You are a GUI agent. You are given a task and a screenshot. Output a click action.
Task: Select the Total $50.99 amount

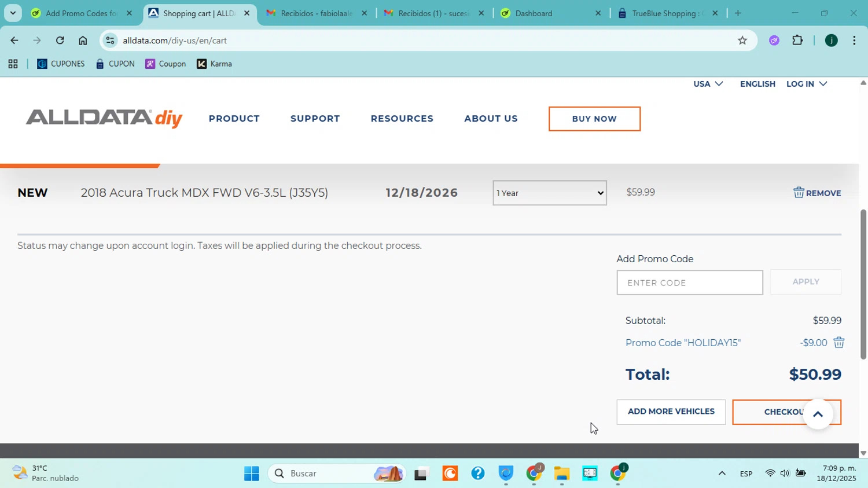[x=815, y=375]
